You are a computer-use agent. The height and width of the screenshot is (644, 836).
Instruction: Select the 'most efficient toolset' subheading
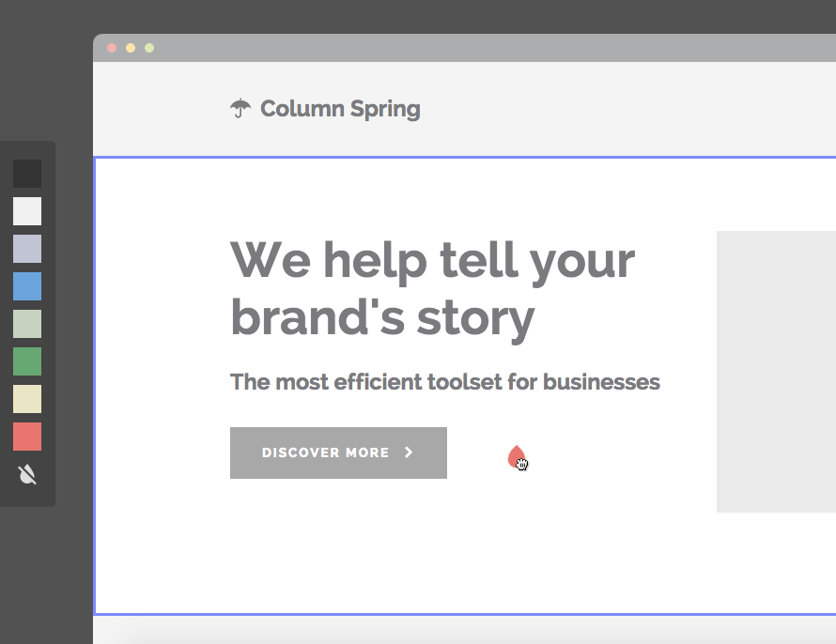click(x=445, y=382)
